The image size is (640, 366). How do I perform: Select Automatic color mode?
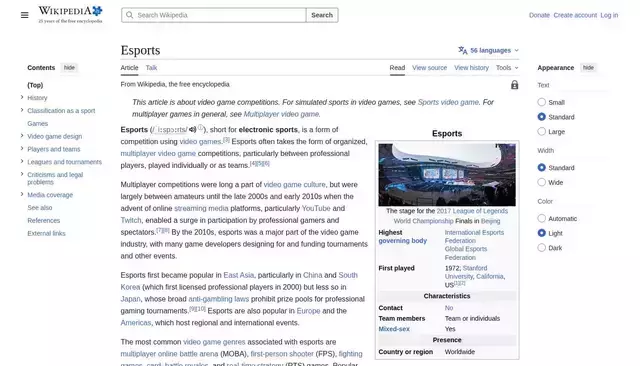[x=542, y=218]
